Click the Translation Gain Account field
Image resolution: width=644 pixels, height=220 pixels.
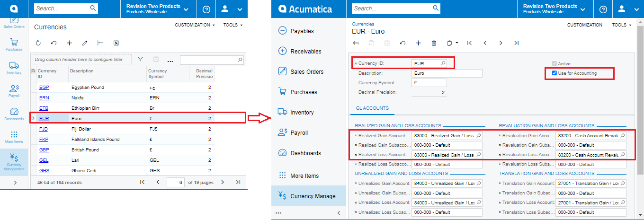click(591, 184)
